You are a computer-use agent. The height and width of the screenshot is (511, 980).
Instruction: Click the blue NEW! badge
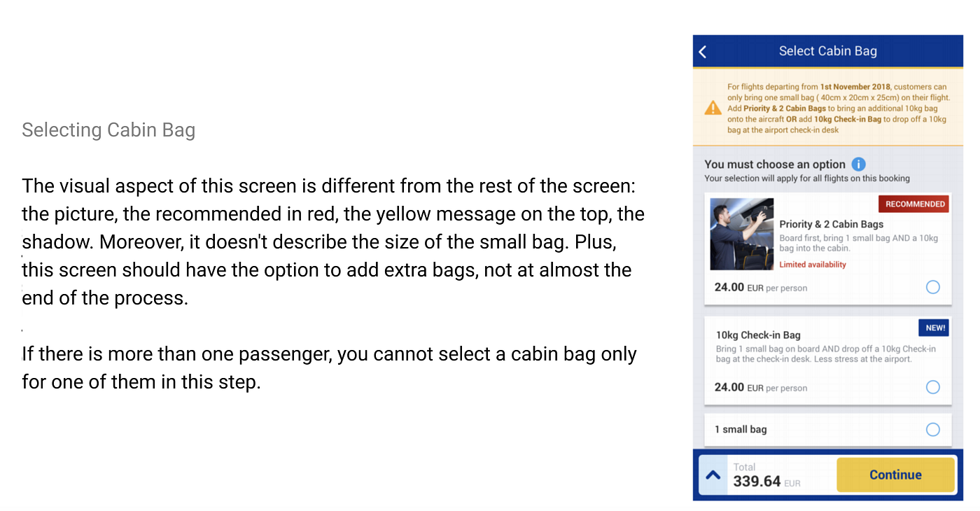(935, 328)
